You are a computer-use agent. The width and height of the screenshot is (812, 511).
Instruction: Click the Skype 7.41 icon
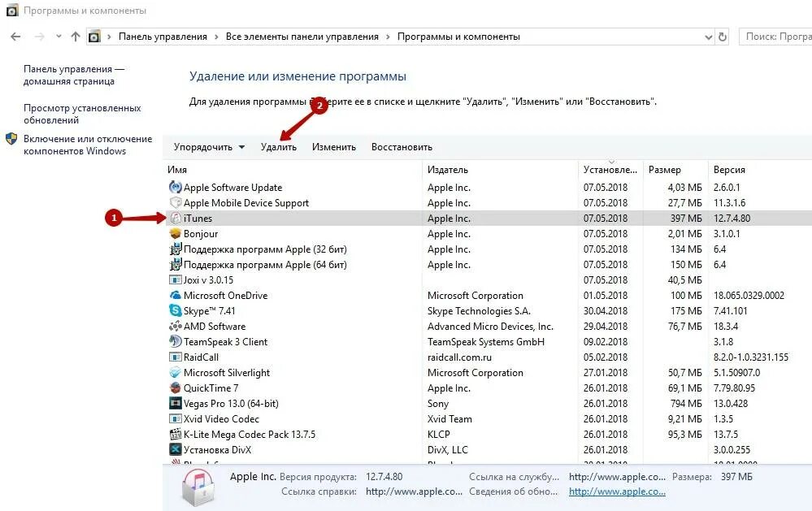(x=176, y=310)
